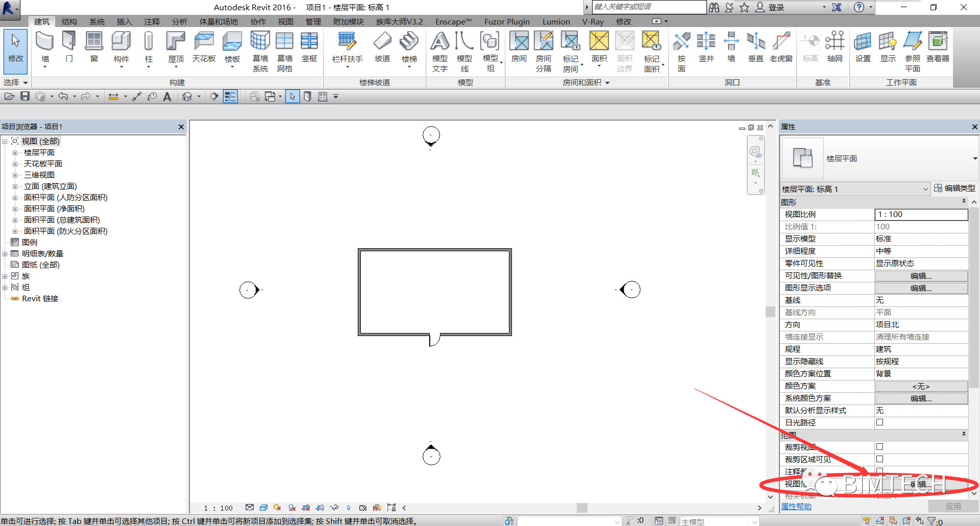Viewport: 980px width, 526px height.
Task: Check the 裁剪区域可见 checkbox
Action: (879, 459)
